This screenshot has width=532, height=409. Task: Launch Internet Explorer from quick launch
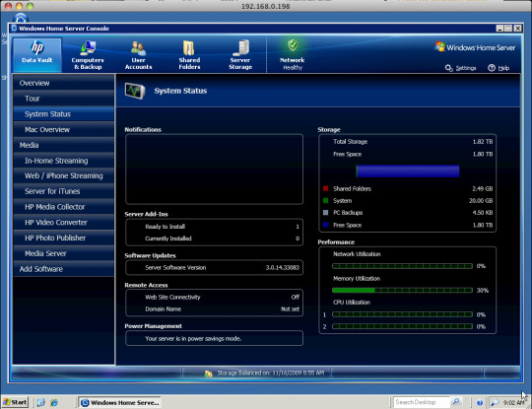tap(53, 402)
